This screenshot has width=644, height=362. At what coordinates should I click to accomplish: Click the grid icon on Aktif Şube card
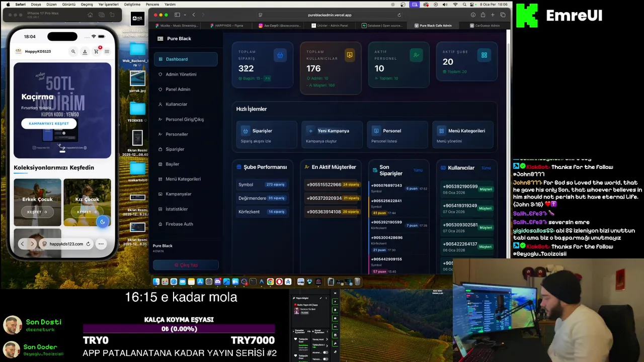(484, 55)
